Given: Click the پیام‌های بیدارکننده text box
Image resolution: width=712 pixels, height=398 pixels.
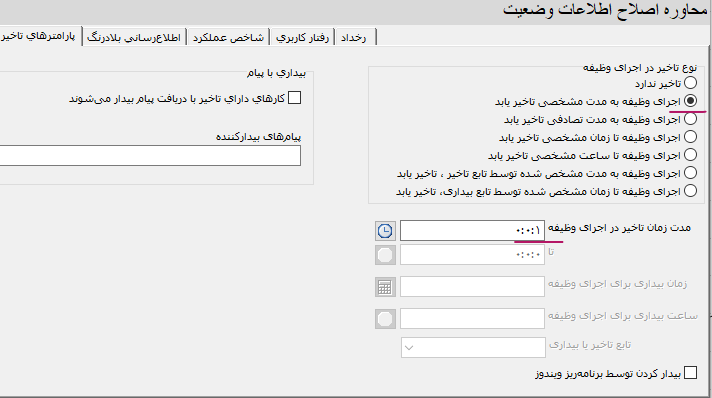Looking at the screenshot, I should point(150,155).
